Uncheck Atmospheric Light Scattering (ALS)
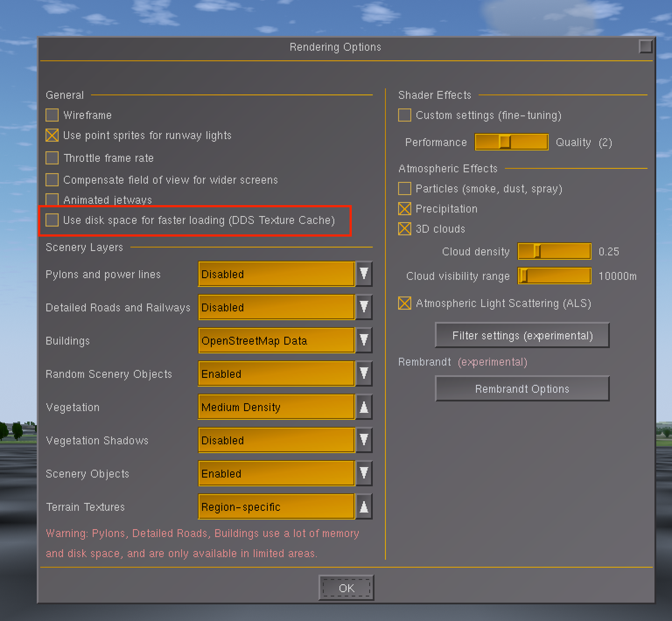672x621 pixels. pyautogui.click(x=405, y=303)
